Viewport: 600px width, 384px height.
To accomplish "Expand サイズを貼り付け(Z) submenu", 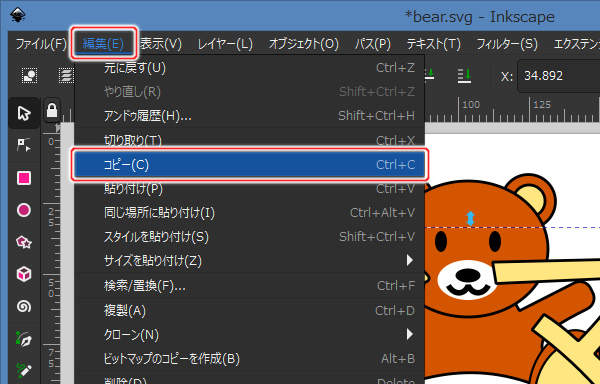I will (x=249, y=261).
